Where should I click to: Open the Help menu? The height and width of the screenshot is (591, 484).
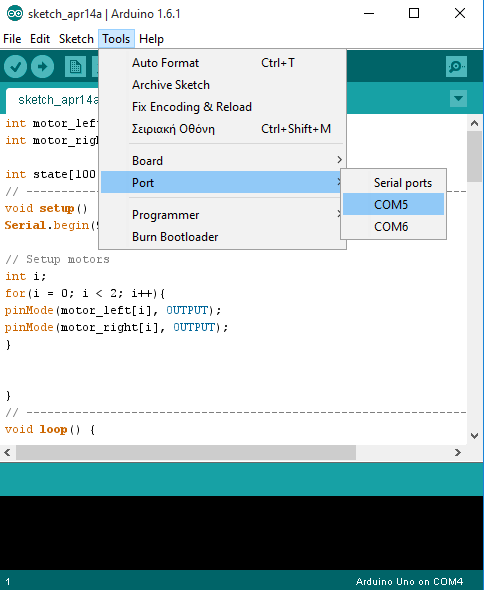point(151,39)
